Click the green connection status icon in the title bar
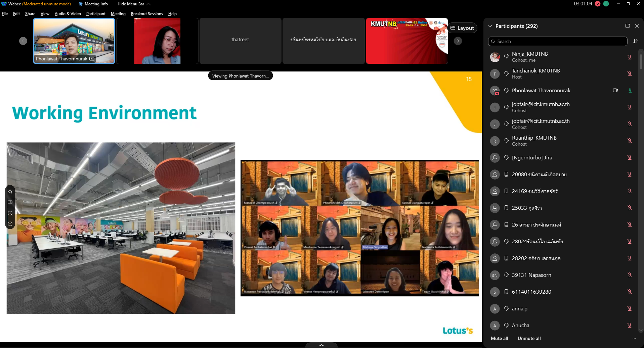Image resolution: width=644 pixels, height=348 pixels. [x=606, y=4]
